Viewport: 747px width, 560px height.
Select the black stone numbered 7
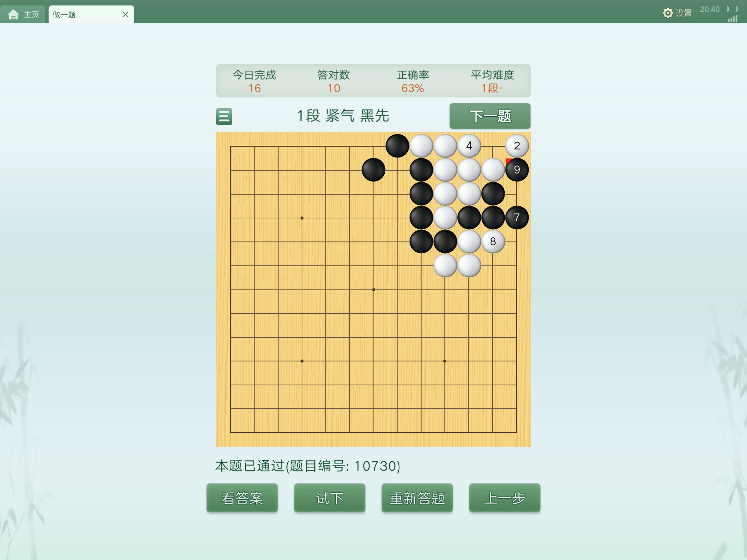[x=517, y=217]
